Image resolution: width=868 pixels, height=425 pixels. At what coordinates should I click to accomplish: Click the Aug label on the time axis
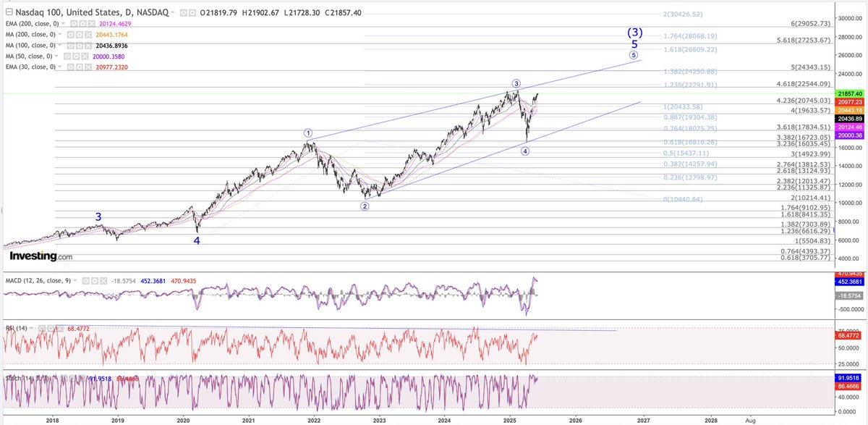[749, 419]
